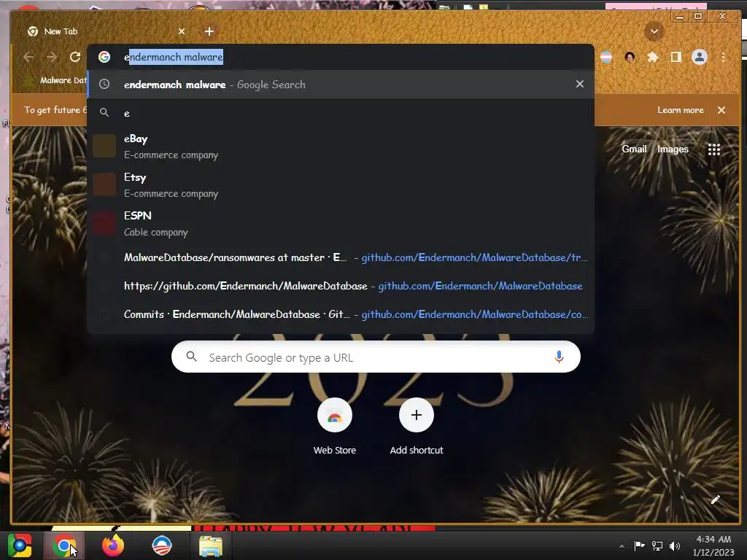Click the round avatar extension icon
Viewport: 747px width, 560px height.
[x=630, y=57]
